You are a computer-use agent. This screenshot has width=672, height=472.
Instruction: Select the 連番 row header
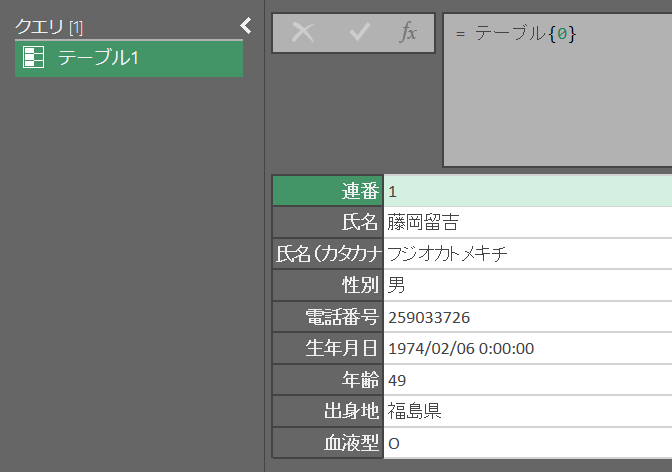click(327, 191)
